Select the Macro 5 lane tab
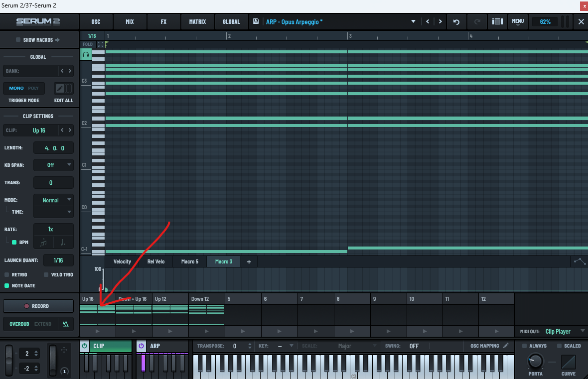Screen dimensions: 588x379 pos(190,261)
